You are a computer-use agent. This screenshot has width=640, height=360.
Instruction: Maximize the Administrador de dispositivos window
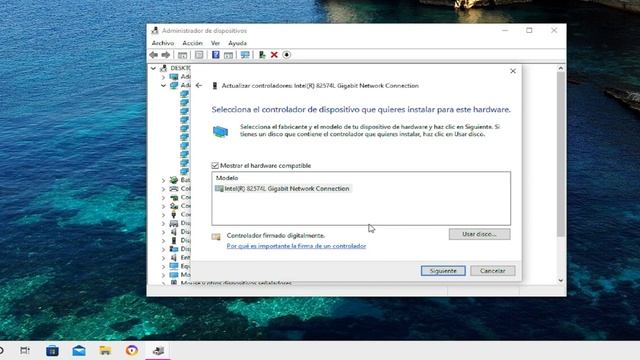tap(529, 30)
